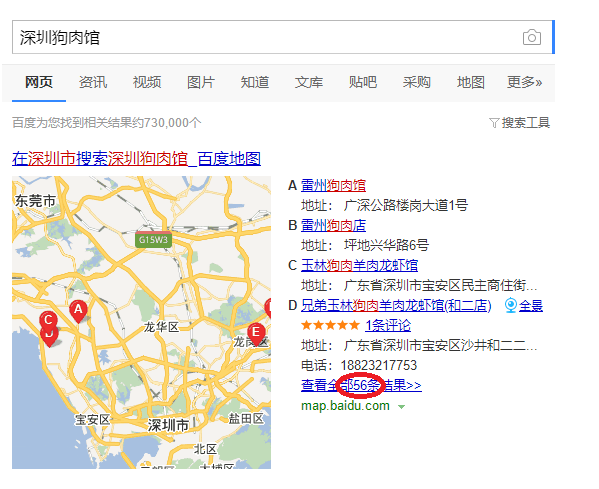Click 查看全部56条结果>> link
The width and height of the screenshot is (599, 489).
coord(361,385)
